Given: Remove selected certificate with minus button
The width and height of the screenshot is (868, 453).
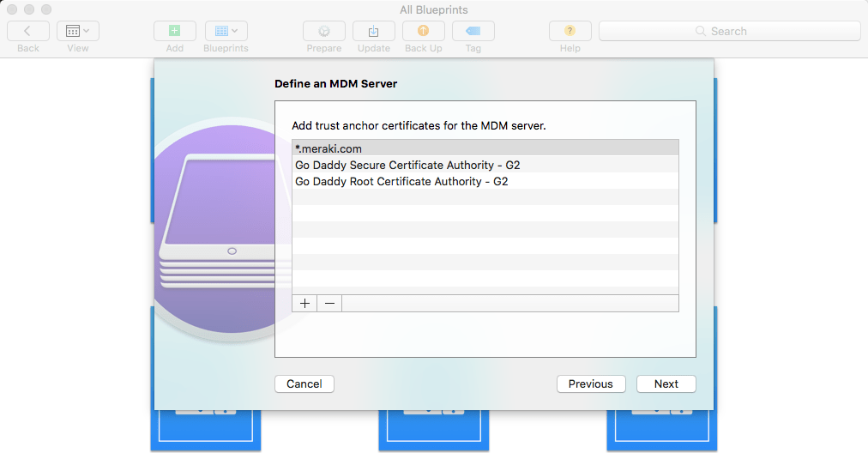Looking at the screenshot, I should (x=329, y=303).
